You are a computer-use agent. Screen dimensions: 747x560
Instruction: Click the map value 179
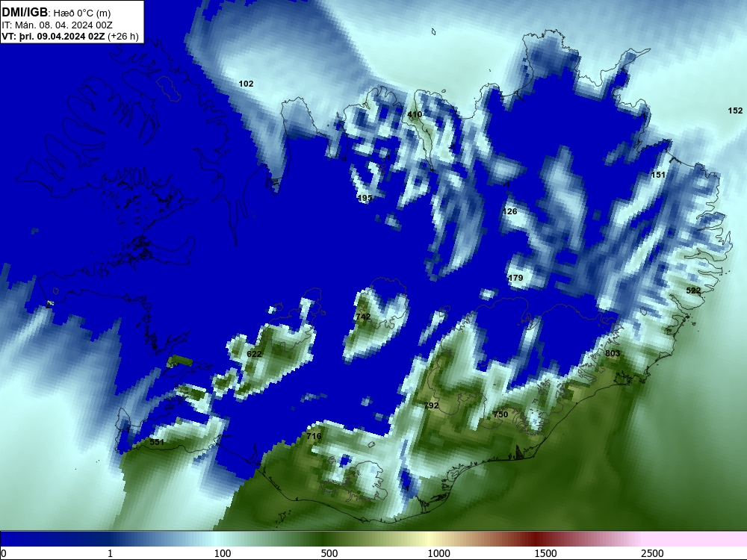[x=515, y=278]
